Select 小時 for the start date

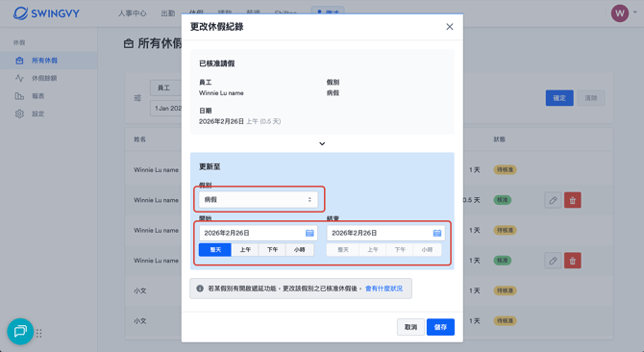[x=299, y=250]
